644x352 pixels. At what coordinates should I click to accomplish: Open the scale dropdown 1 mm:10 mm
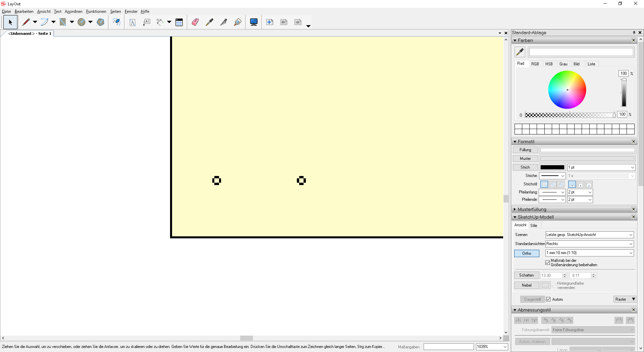click(589, 253)
